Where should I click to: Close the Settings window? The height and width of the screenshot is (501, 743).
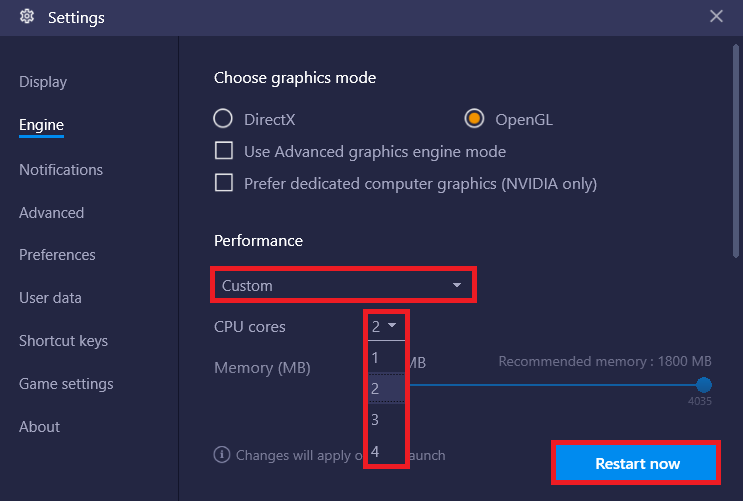coord(716,17)
